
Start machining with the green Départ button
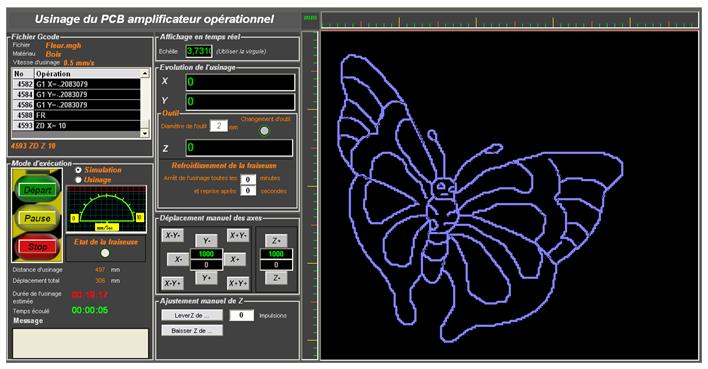tap(37, 190)
